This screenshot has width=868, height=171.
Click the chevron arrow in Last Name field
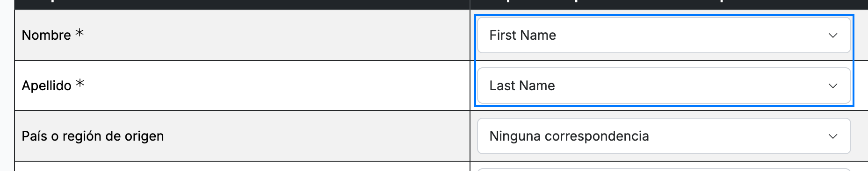tap(833, 86)
